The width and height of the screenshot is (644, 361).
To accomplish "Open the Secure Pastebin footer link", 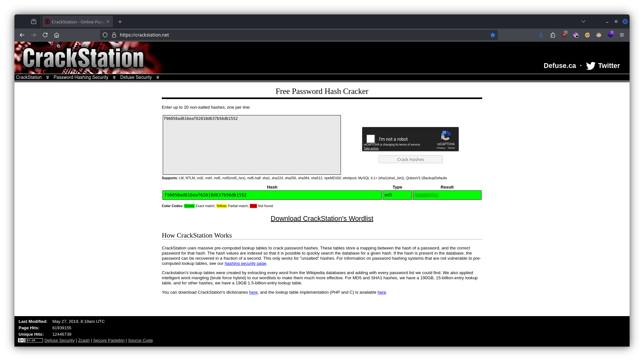I will click(x=109, y=340).
